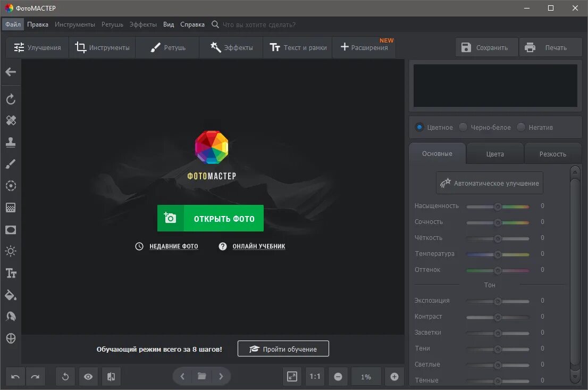
Task: Open the Улучшения toolbar section
Action: pyautogui.click(x=38, y=47)
